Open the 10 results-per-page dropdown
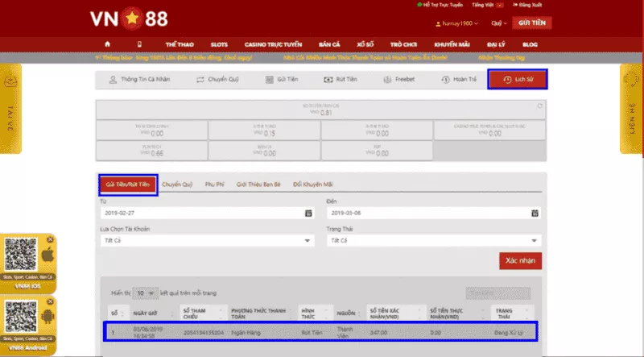Viewport: 644px width, 357px height. click(145, 293)
